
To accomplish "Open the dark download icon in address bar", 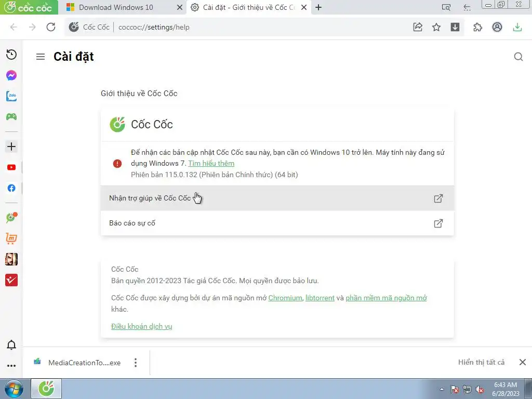I will (x=455, y=27).
